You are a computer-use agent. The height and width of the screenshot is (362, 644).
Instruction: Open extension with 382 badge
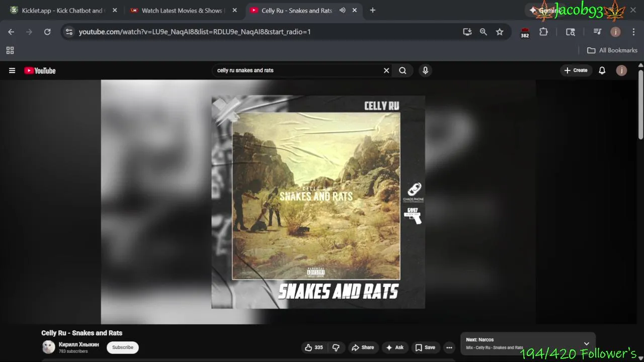[x=525, y=33]
